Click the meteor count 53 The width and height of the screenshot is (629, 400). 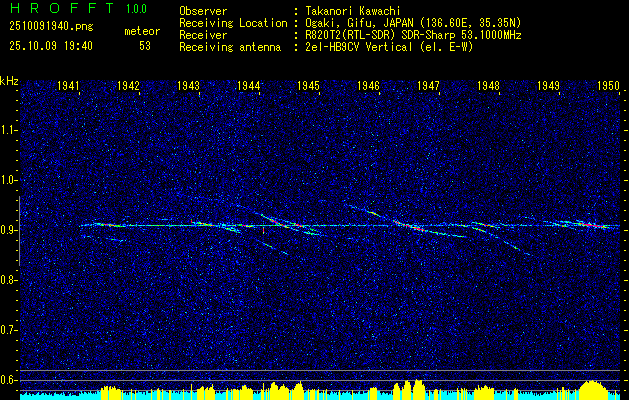point(145,46)
